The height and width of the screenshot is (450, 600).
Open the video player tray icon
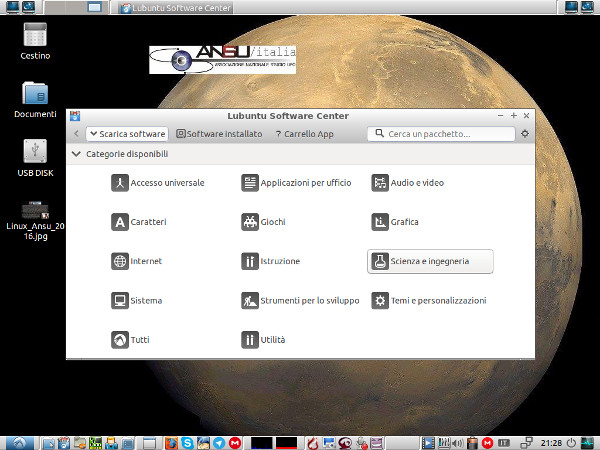click(x=428, y=443)
